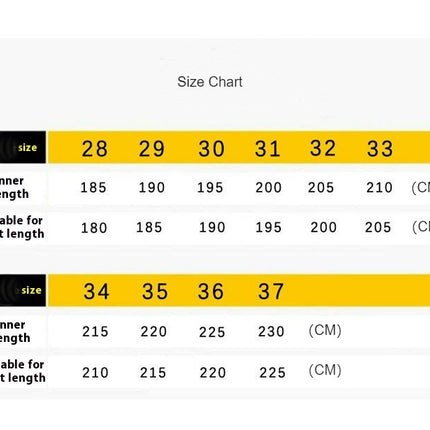
Task: Click inner length value 210
Action: 379,188
